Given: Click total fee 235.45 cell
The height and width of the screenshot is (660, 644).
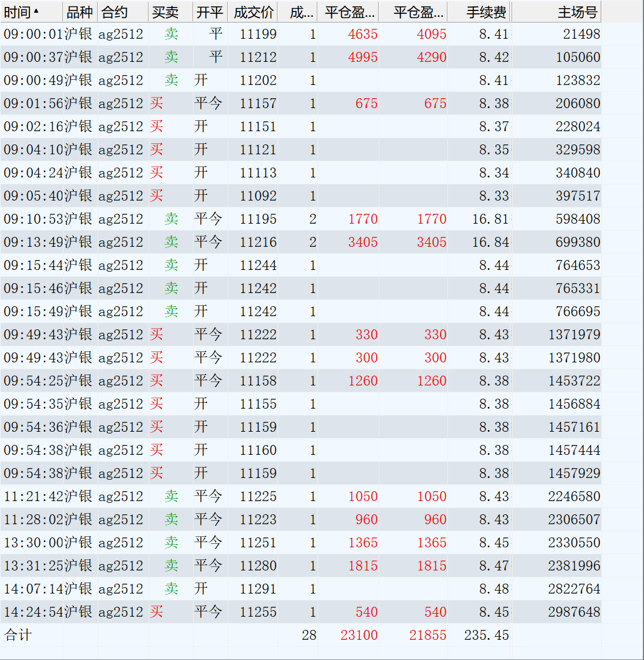Looking at the screenshot, I should (487, 635).
